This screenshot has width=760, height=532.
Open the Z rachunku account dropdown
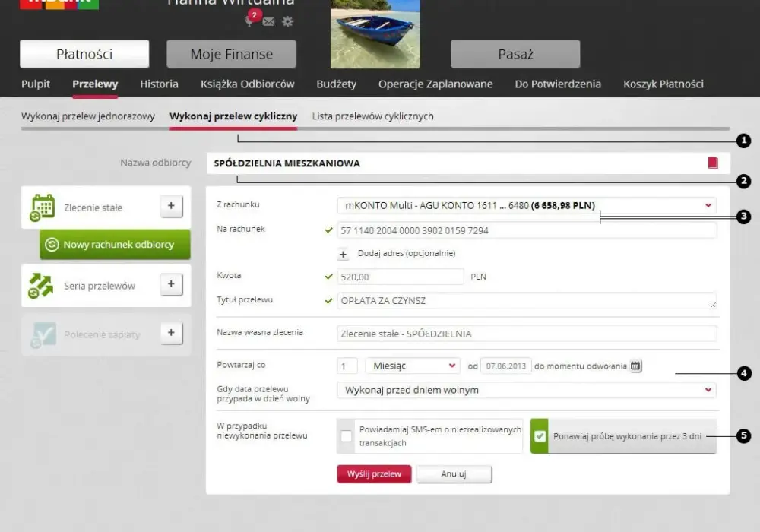(527, 205)
